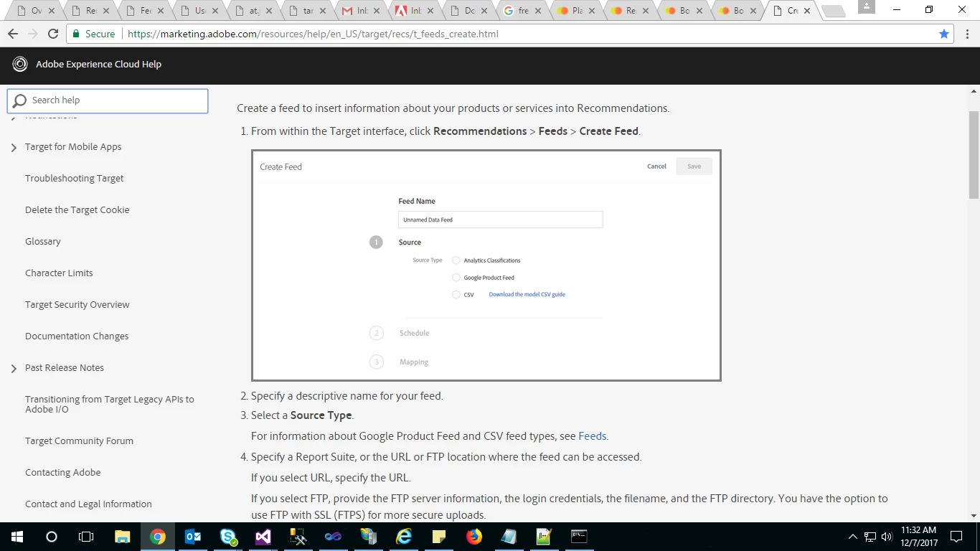The height and width of the screenshot is (551, 980).
Task: Launch Firefox from the taskbar
Action: [473, 537]
